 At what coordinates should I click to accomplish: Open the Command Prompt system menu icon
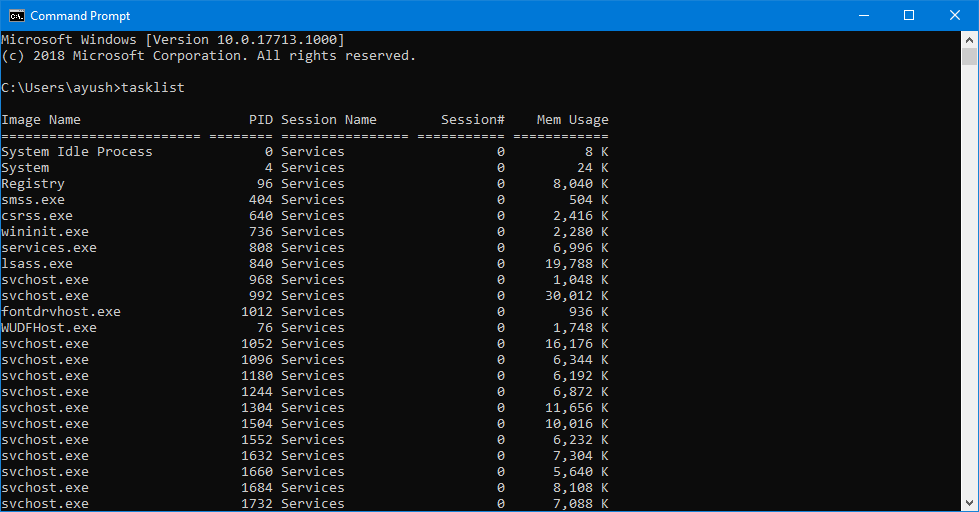[16, 16]
